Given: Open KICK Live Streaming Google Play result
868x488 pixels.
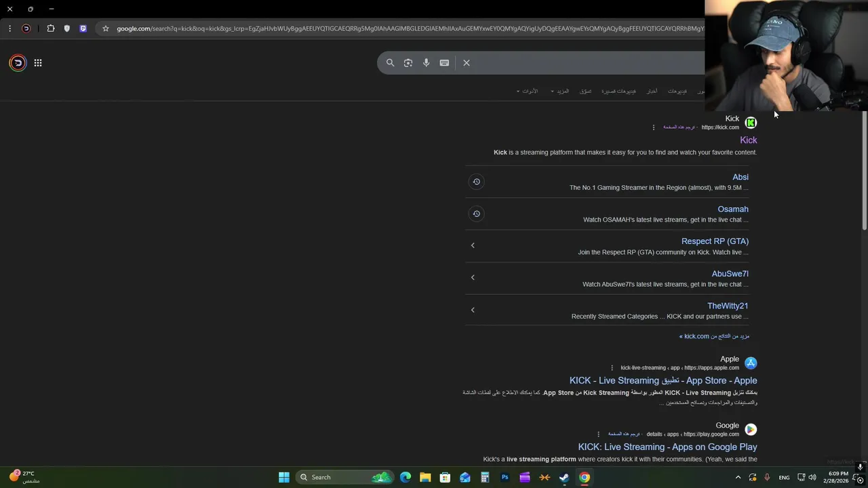Looking at the screenshot, I should [x=667, y=447].
